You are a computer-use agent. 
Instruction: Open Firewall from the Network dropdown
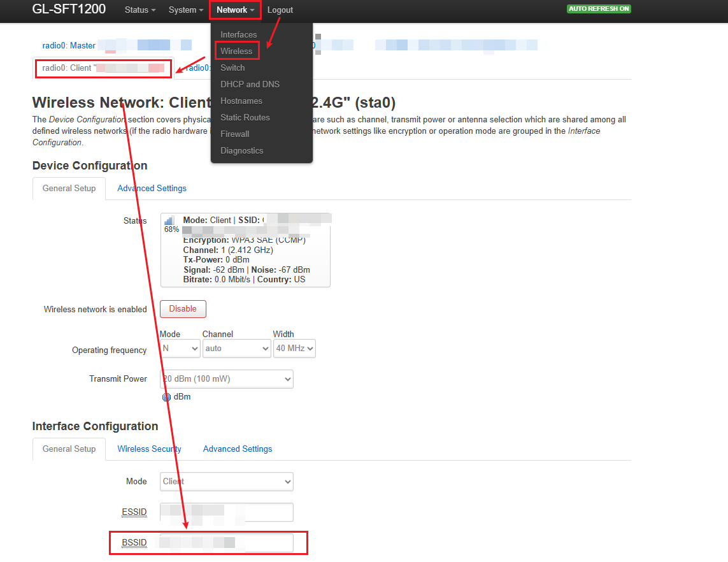point(235,134)
